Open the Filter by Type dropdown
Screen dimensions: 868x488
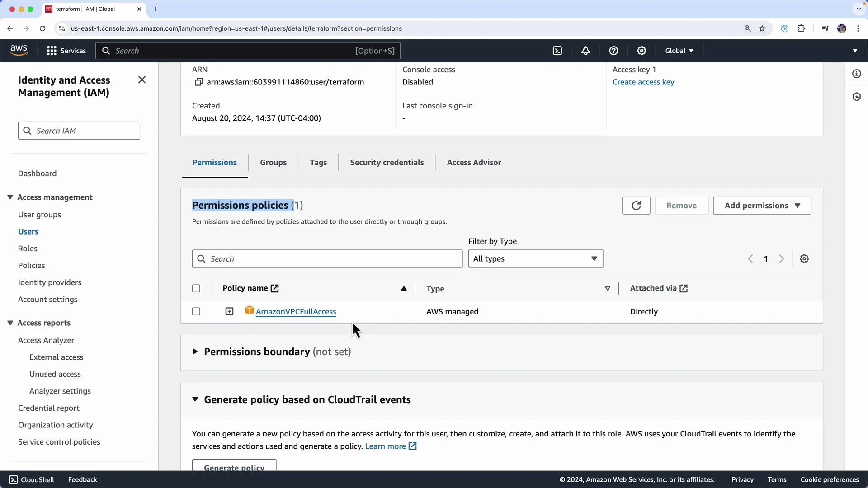[536, 259]
